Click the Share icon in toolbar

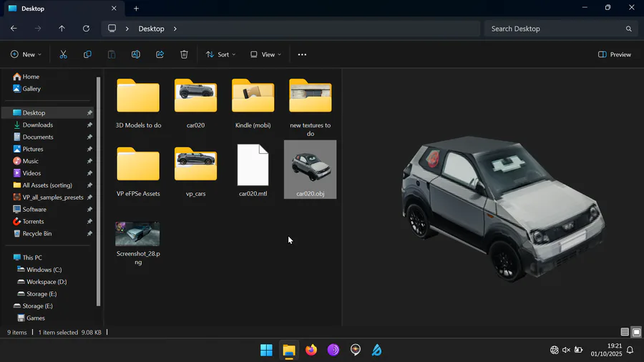click(160, 54)
